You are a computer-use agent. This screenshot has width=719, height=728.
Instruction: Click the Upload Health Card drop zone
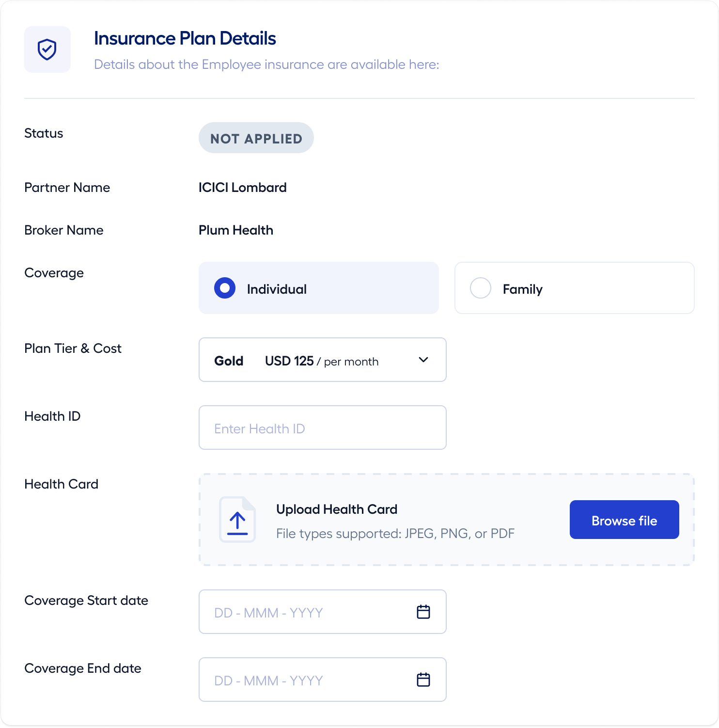[x=447, y=520]
